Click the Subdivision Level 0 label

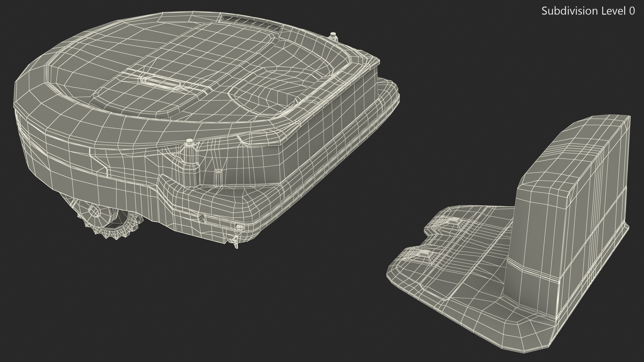click(588, 11)
